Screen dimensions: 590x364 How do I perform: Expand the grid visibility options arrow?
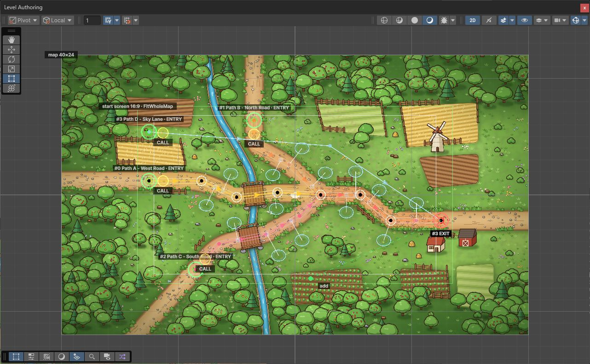(x=117, y=20)
